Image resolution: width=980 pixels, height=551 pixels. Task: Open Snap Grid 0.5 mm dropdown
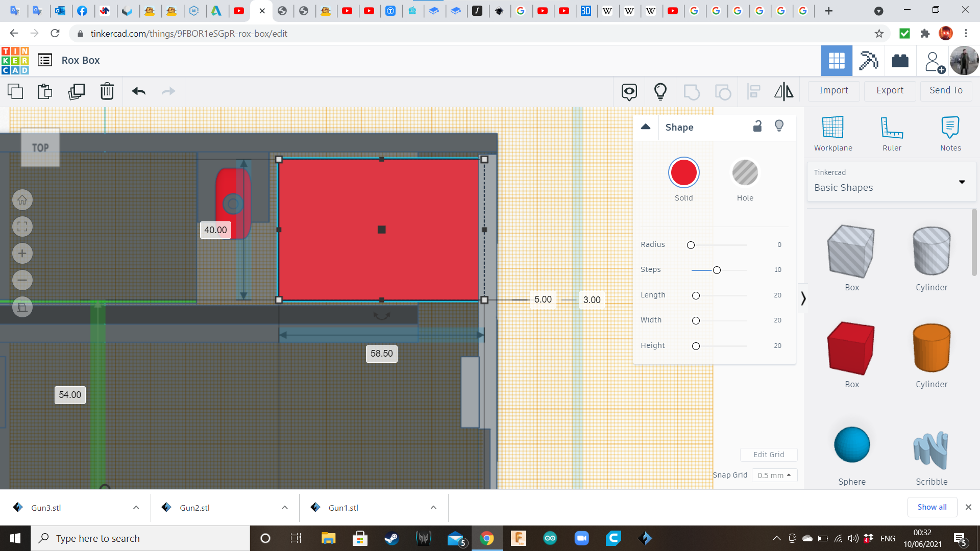coord(774,475)
